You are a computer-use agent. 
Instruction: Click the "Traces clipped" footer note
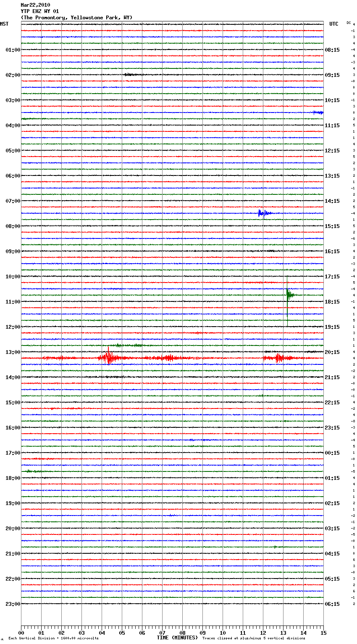click(254, 639)
